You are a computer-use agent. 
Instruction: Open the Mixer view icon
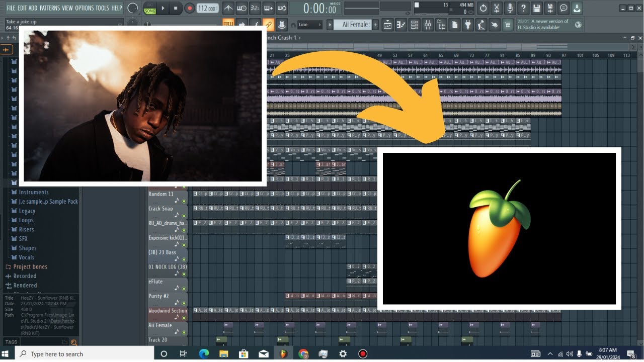(428, 24)
